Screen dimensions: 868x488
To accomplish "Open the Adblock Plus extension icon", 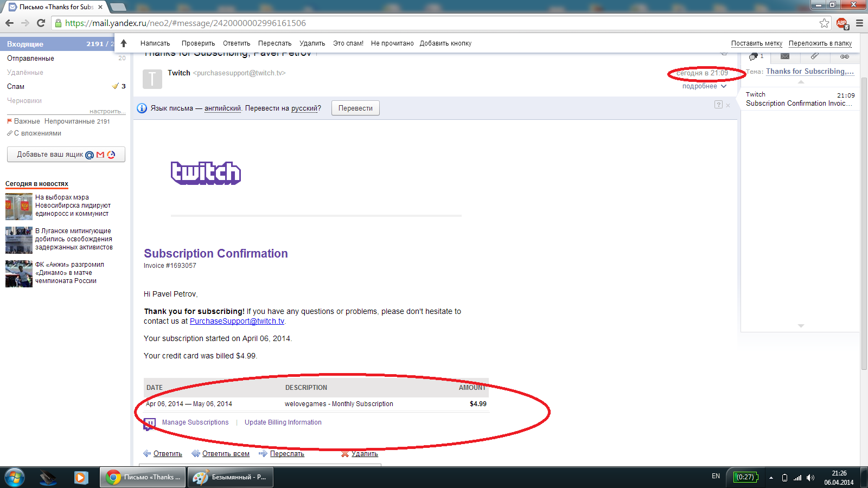I will (842, 23).
